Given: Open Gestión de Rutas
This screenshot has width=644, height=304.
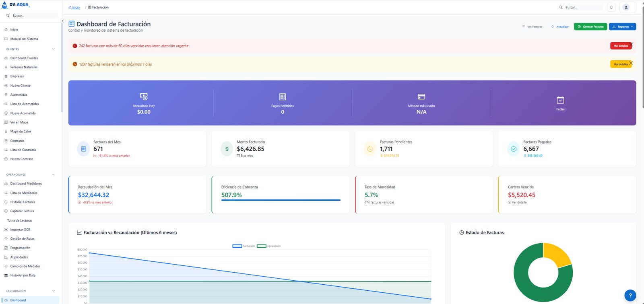Looking at the screenshot, I should pos(30,239).
